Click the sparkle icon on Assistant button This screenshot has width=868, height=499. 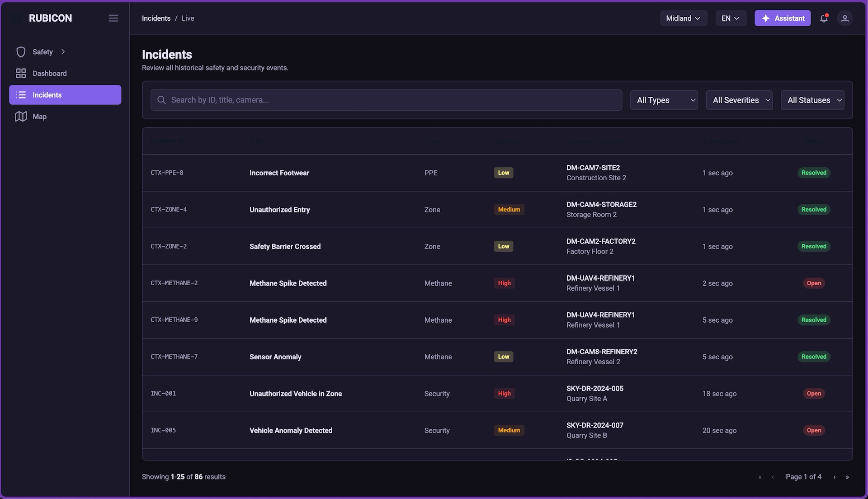766,18
